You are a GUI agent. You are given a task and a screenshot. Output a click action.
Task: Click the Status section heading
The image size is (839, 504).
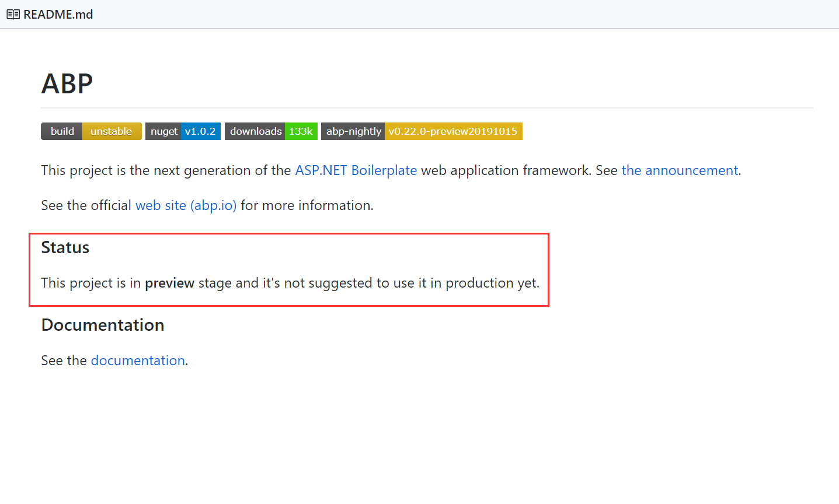65,247
